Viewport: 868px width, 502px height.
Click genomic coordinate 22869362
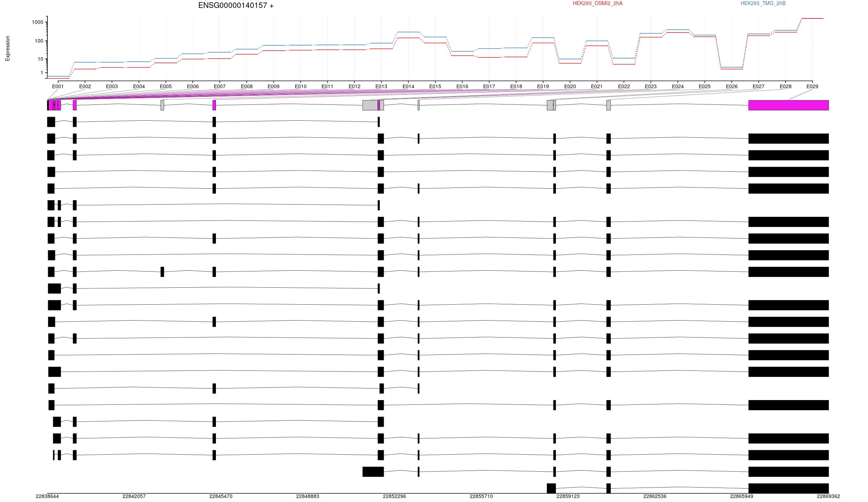(829, 496)
